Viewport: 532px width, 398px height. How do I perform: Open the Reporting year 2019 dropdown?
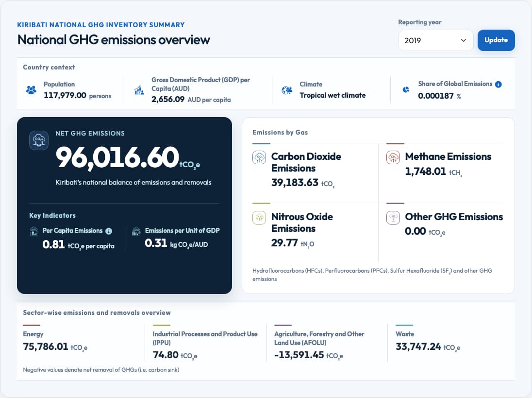[x=435, y=40]
